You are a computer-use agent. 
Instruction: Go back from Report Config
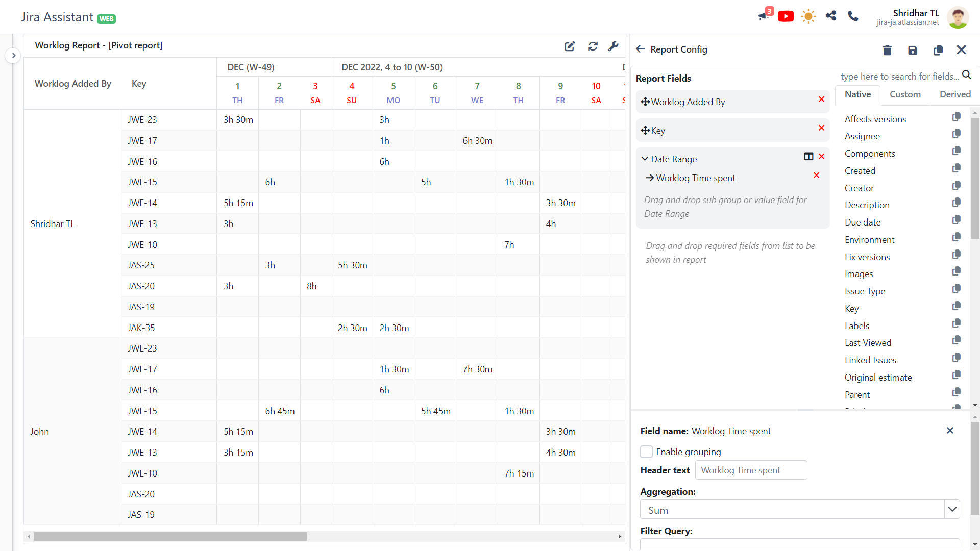point(641,49)
